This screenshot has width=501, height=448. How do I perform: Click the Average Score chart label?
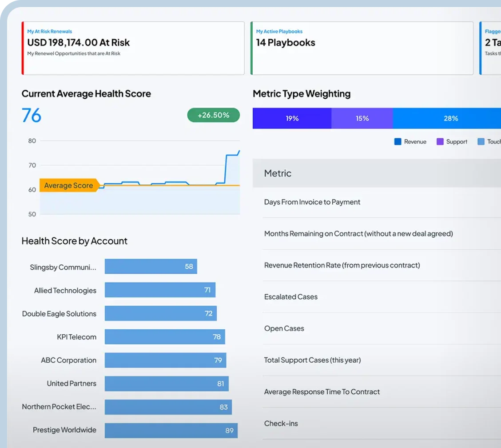(68, 185)
